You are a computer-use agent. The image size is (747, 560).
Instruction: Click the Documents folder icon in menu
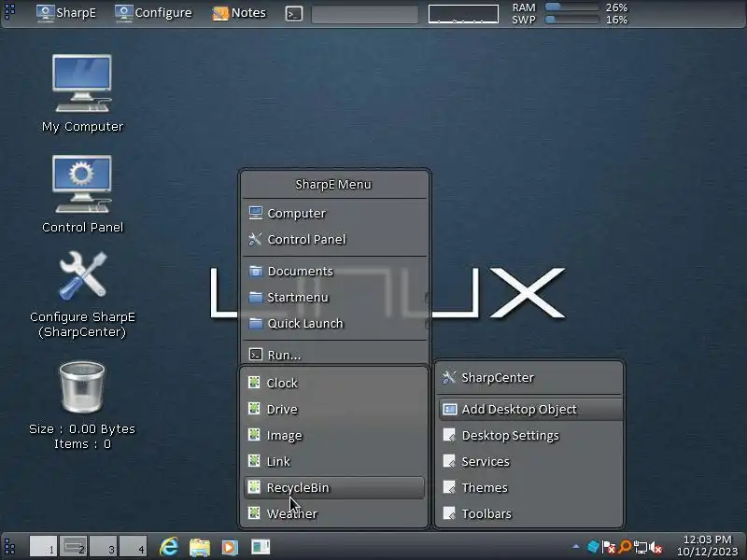pos(255,271)
